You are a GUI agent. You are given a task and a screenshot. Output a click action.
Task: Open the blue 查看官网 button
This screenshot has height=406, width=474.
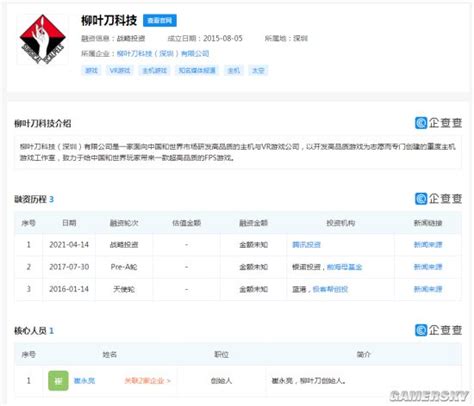pos(160,21)
